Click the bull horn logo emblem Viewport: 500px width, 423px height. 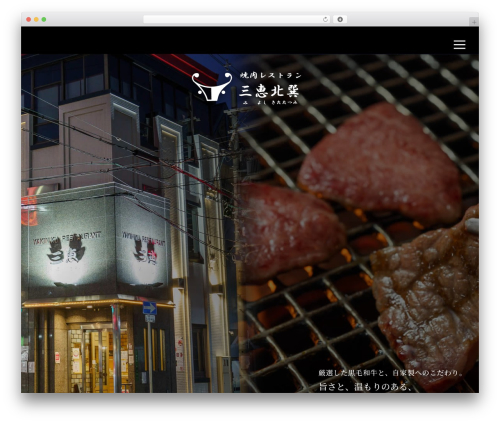(x=212, y=87)
